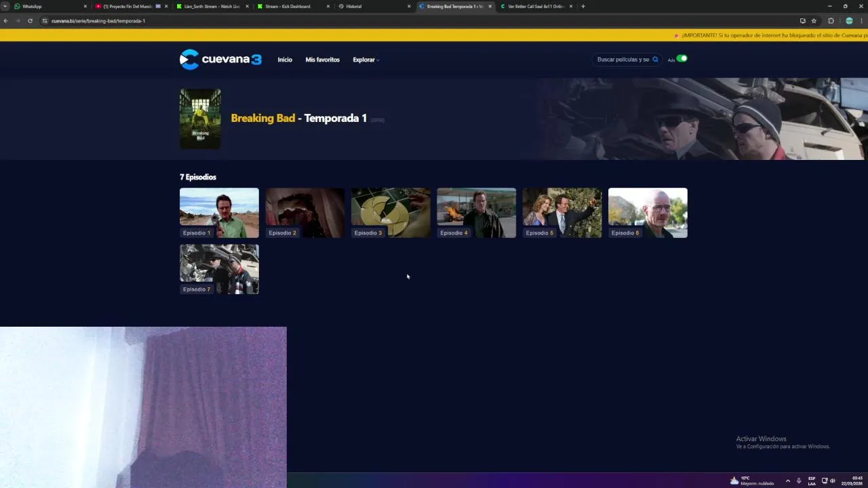This screenshot has height=488, width=868.
Task: Click the 7 Episodios heading
Action: [198, 177]
